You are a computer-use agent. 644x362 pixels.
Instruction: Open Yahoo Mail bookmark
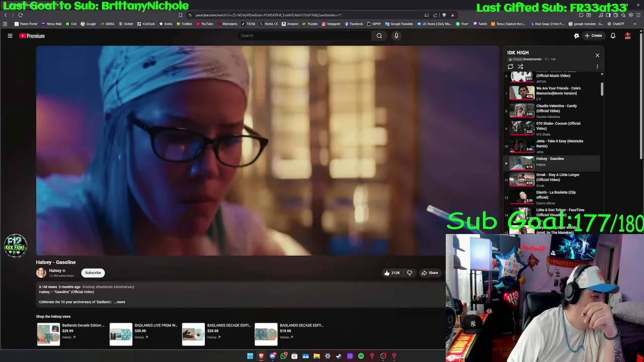[51, 24]
